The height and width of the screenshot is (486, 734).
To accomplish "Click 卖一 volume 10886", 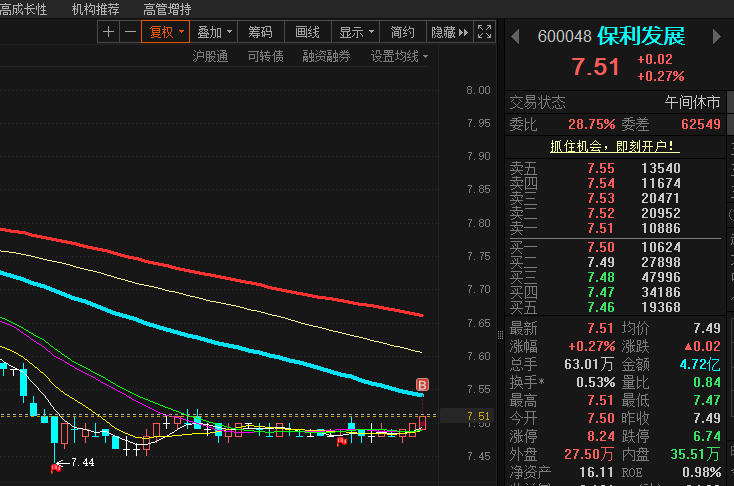I will (661, 228).
